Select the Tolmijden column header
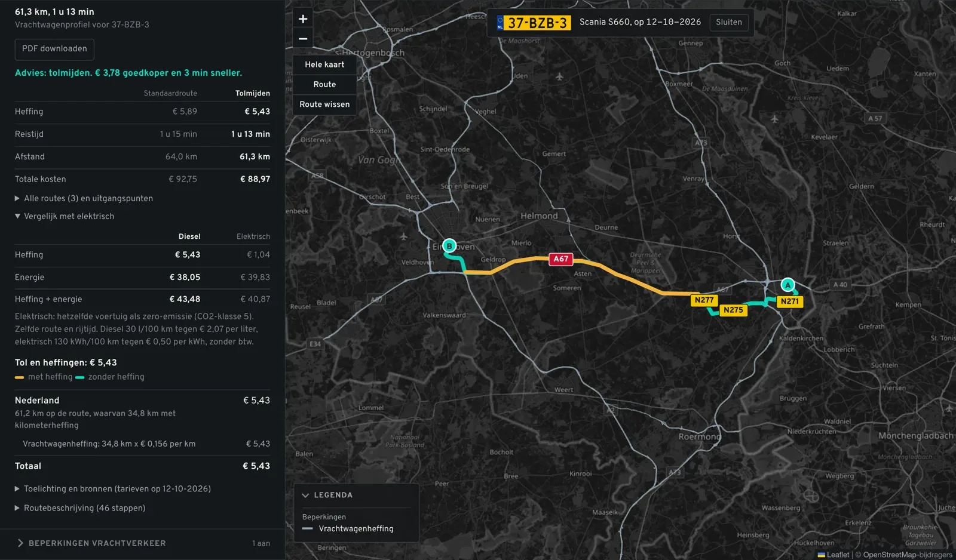The image size is (956, 560). pos(253,93)
